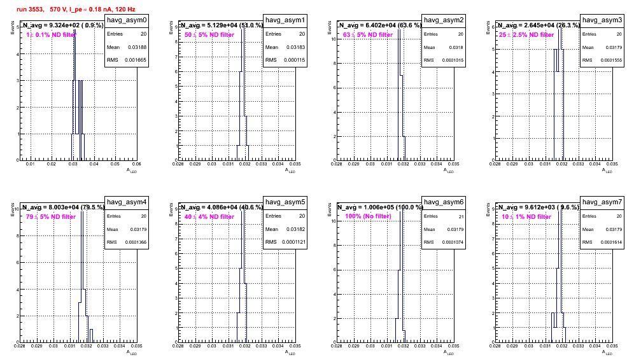Click Entries value 21 in havg_asym6 box
Screen dimensions: 634x364
(461, 216)
